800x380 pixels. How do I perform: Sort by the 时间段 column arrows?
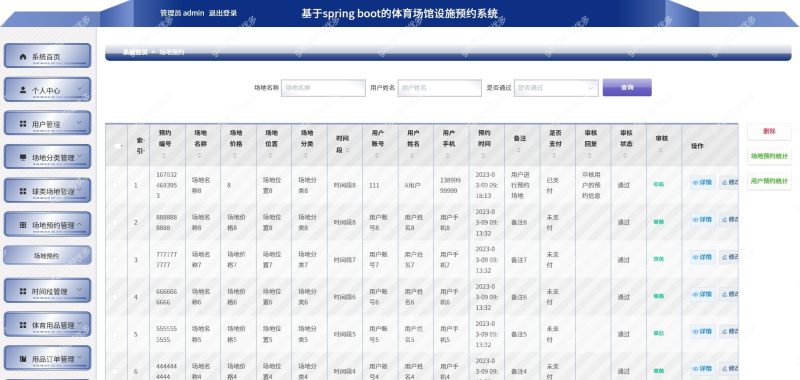point(348,150)
